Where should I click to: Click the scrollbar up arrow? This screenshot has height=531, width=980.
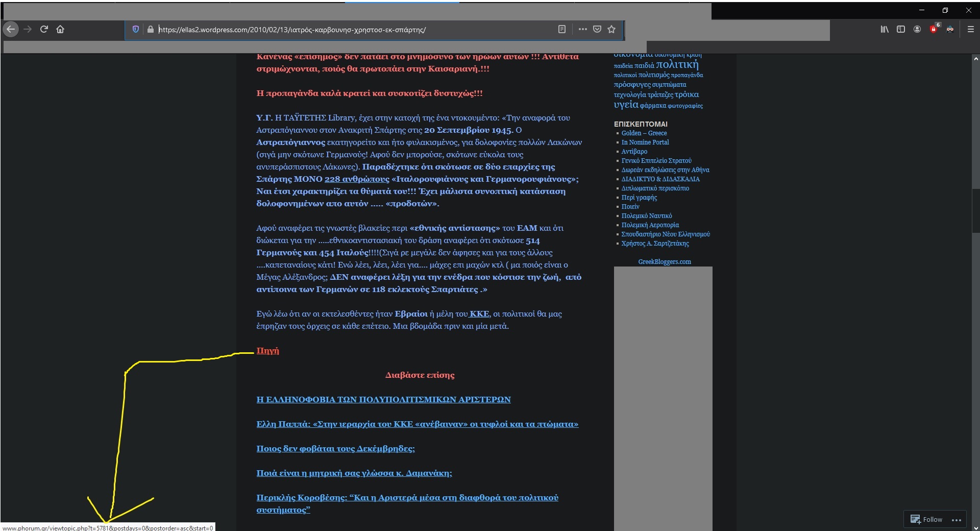(976, 59)
